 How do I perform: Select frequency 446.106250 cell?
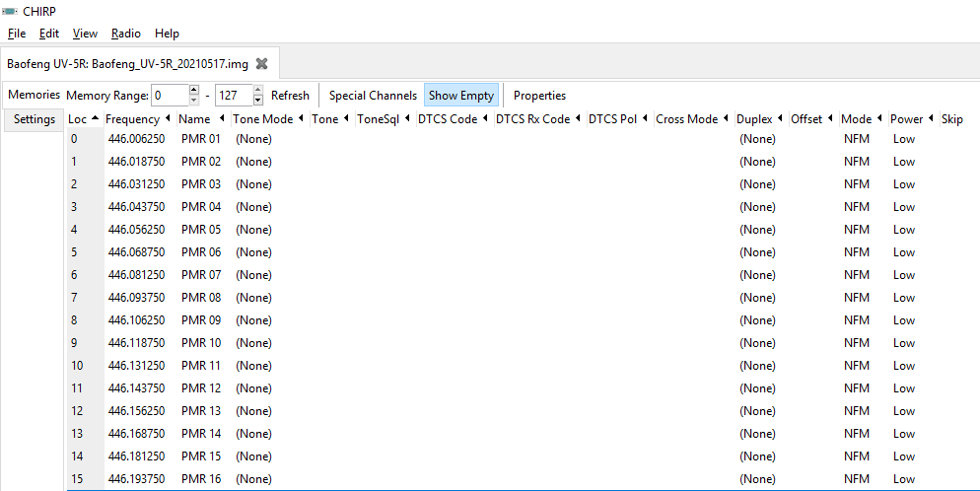click(x=136, y=319)
